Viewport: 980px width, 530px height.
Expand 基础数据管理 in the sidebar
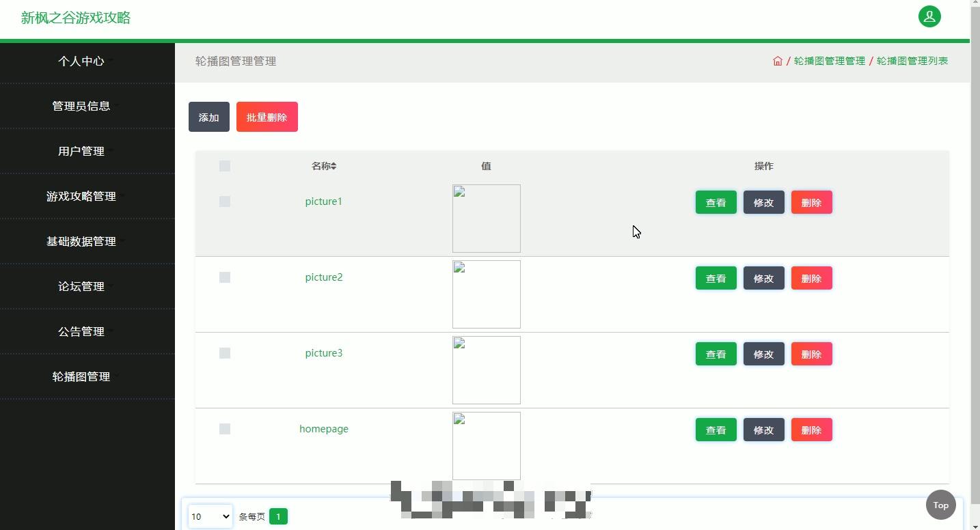click(x=81, y=241)
